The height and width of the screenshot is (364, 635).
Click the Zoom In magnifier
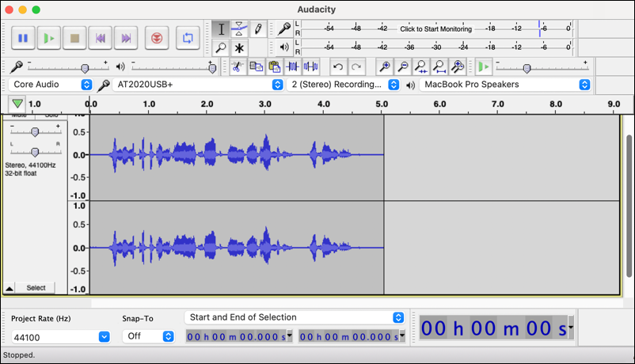385,67
